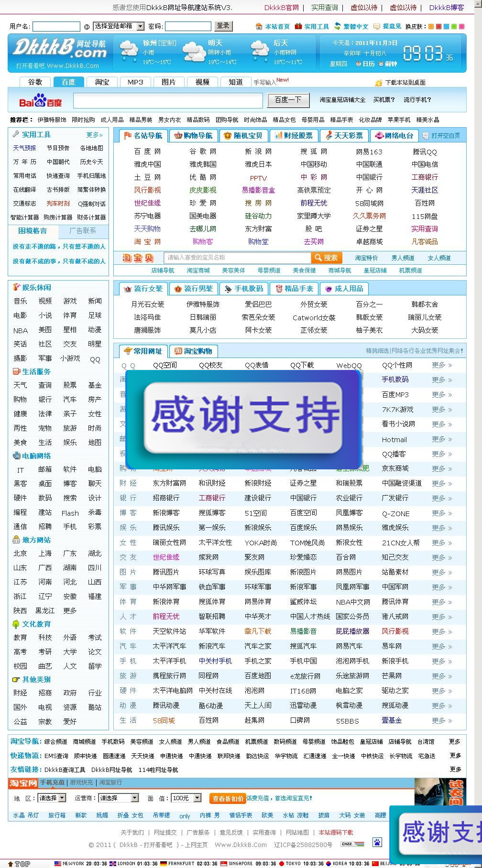This screenshot has height=868, width=482.
Task: Open the 新浪网 link
Action: (258, 152)
